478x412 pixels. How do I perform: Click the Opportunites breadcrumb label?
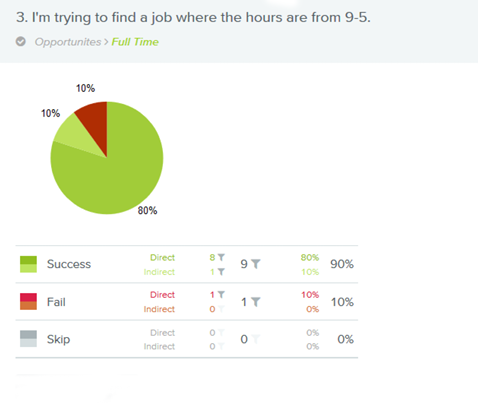pos(68,42)
